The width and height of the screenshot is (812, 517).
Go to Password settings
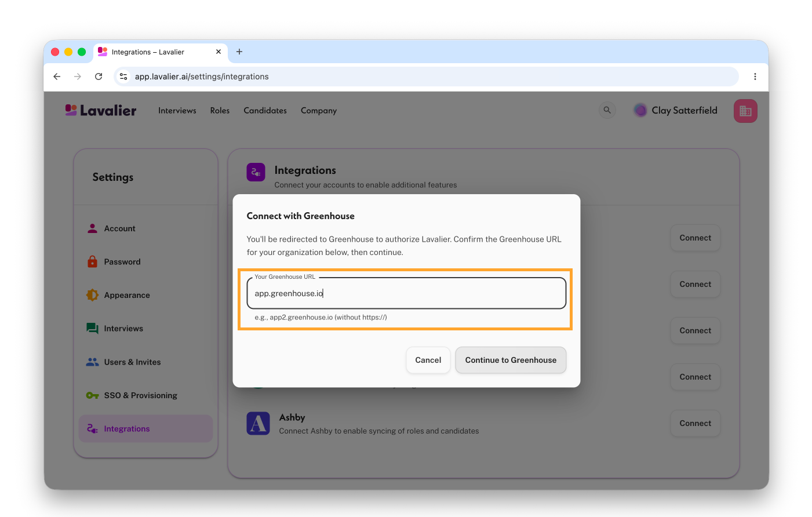pyautogui.click(x=145, y=262)
